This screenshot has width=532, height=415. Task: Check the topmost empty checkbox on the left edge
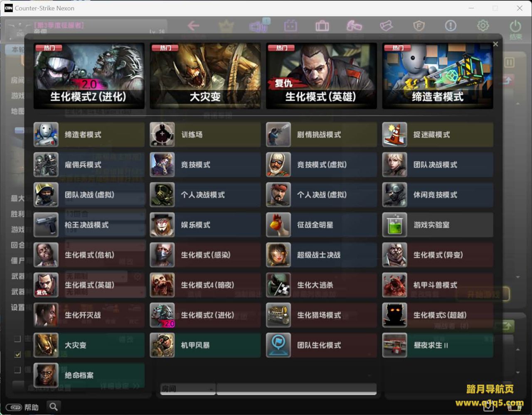[x=17, y=339]
